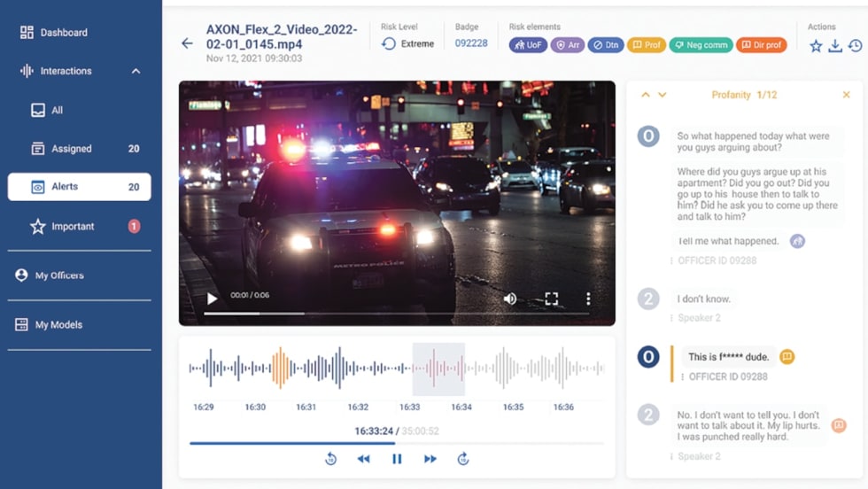Click the badge number 092228 link
This screenshot has width=868, height=489.
tap(471, 43)
